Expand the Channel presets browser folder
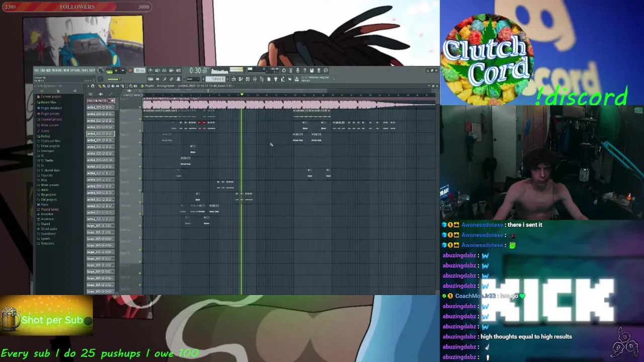Screen dimensions: 644x362 pyautogui.click(x=50, y=119)
